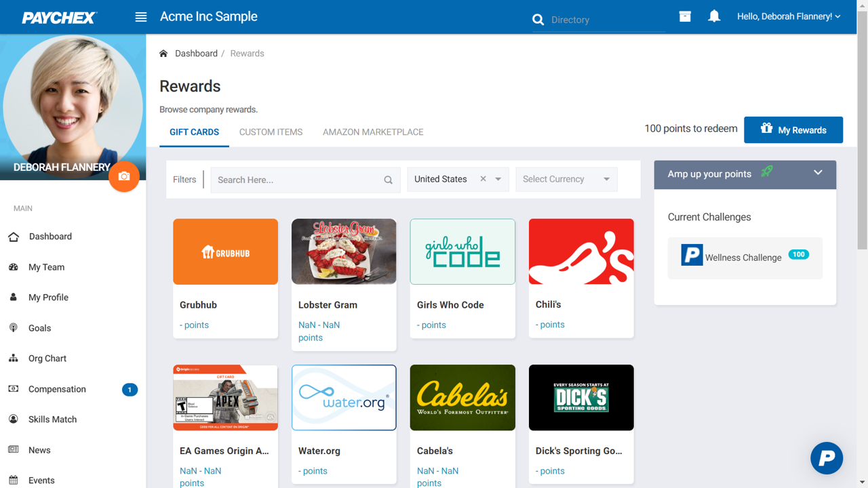Viewport: 868px width, 488px height.
Task: Click the archive box icon in header
Action: [685, 16]
